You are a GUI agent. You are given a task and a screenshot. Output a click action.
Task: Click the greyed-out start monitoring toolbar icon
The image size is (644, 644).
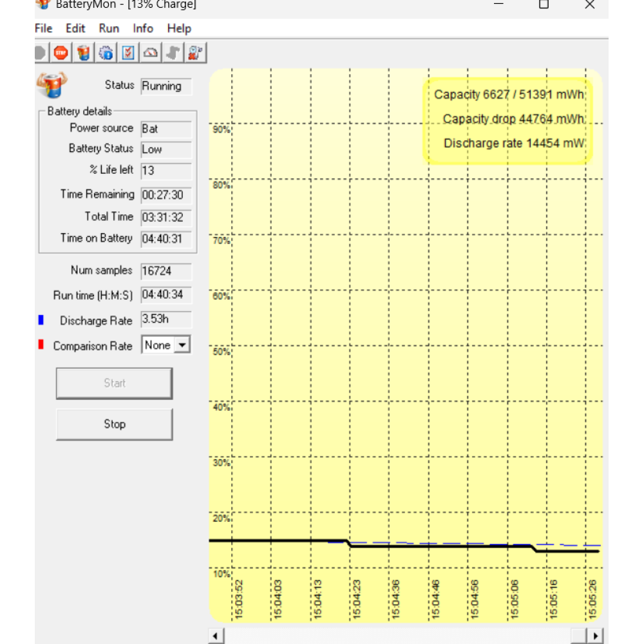(x=41, y=53)
